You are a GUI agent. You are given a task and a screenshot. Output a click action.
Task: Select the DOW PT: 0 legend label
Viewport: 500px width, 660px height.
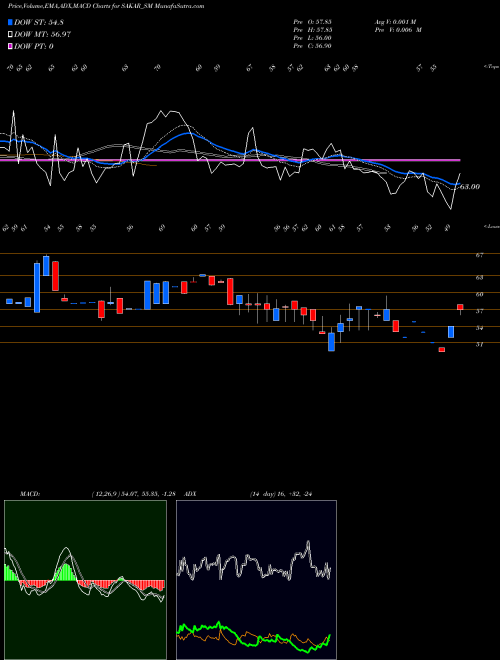click(x=34, y=46)
